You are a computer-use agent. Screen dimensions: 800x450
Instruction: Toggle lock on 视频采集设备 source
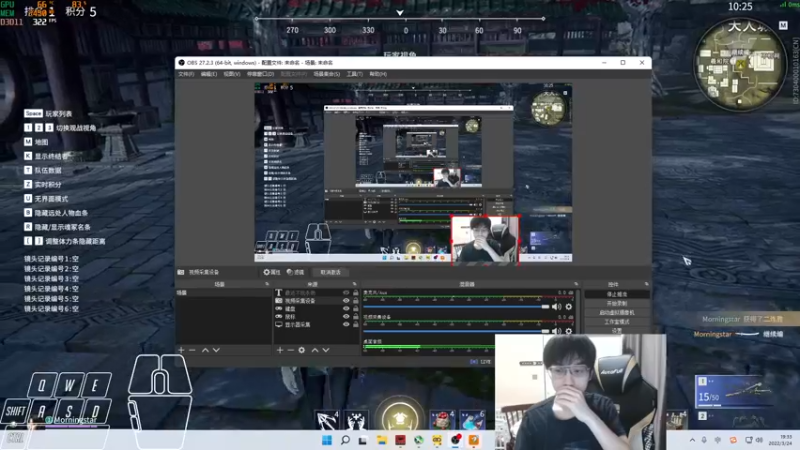click(x=356, y=301)
